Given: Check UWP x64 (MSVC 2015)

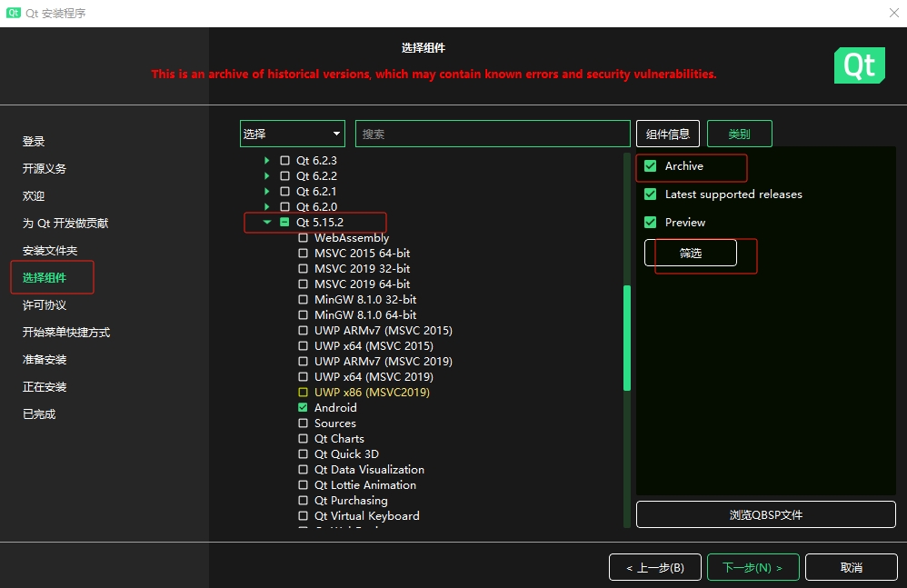Looking at the screenshot, I should (x=303, y=345).
